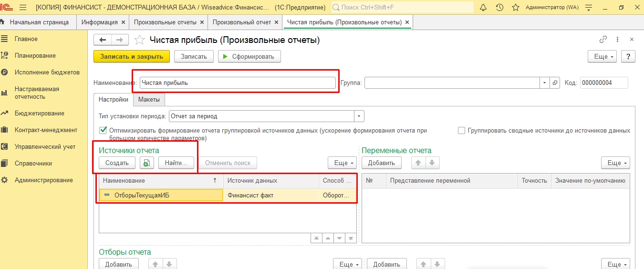Click the global search field

[x=402, y=8]
